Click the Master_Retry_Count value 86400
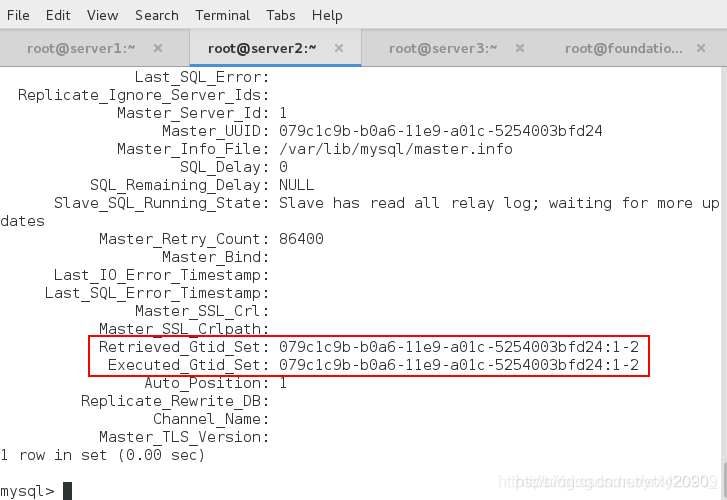This screenshot has height=500, width=727. click(301, 239)
